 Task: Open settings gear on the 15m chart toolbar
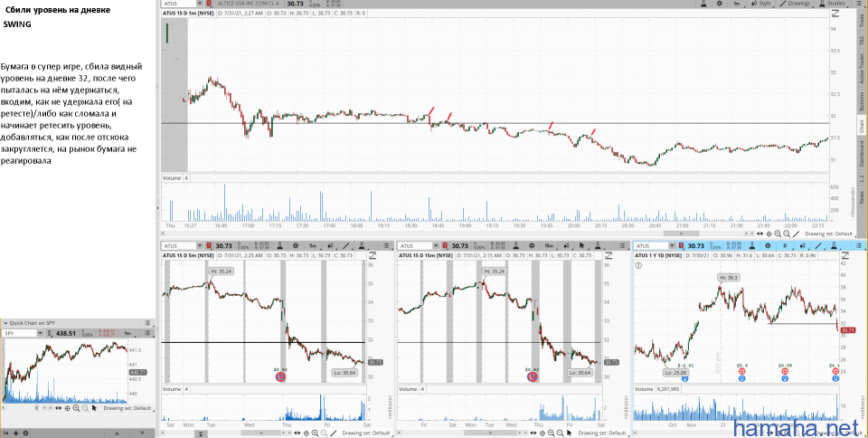click(532, 246)
